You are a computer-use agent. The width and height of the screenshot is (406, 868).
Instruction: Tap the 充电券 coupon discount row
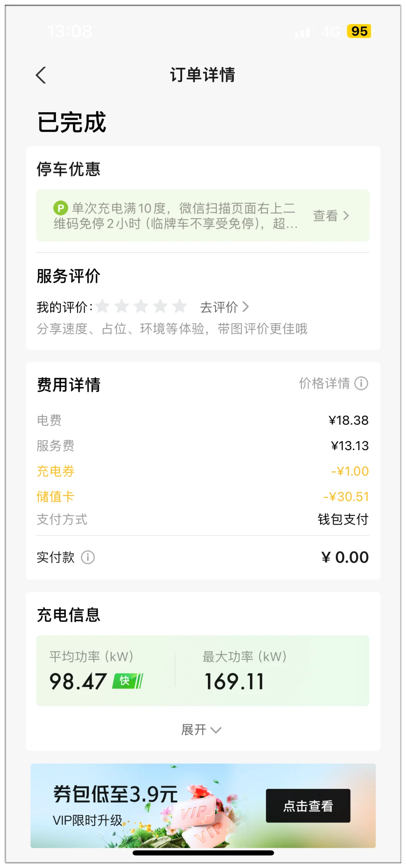(x=203, y=471)
